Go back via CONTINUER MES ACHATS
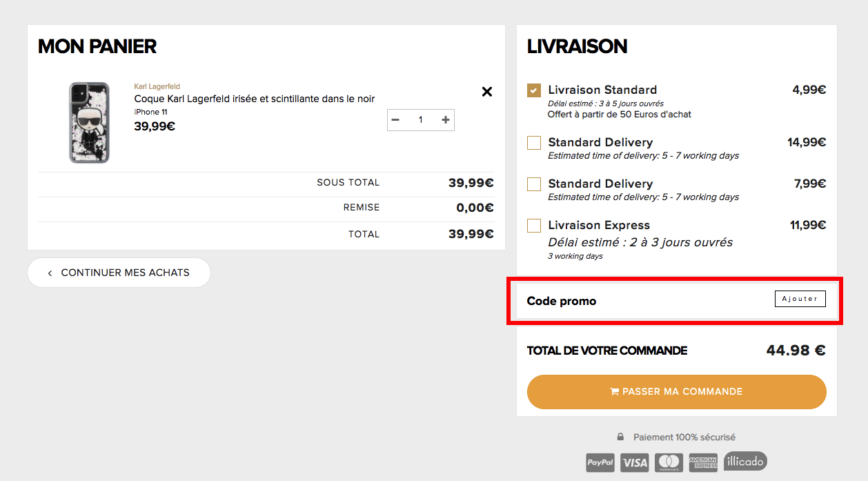The width and height of the screenshot is (868, 481). [x=119, y=273]
